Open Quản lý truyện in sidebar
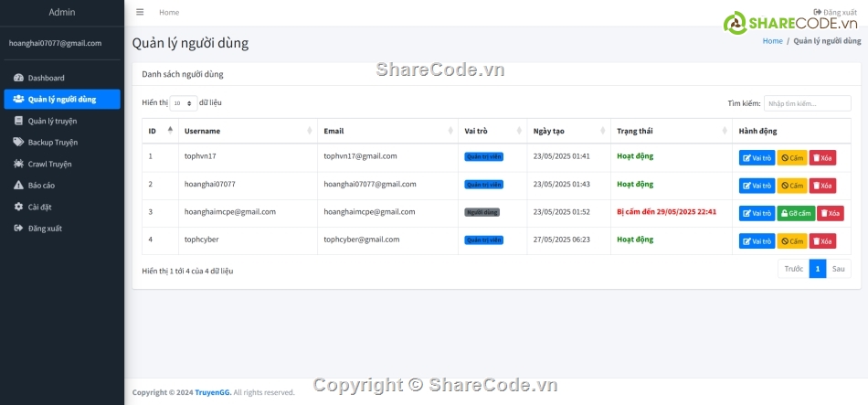The width and height of the screenshot is (868, 405). [52, 121]
